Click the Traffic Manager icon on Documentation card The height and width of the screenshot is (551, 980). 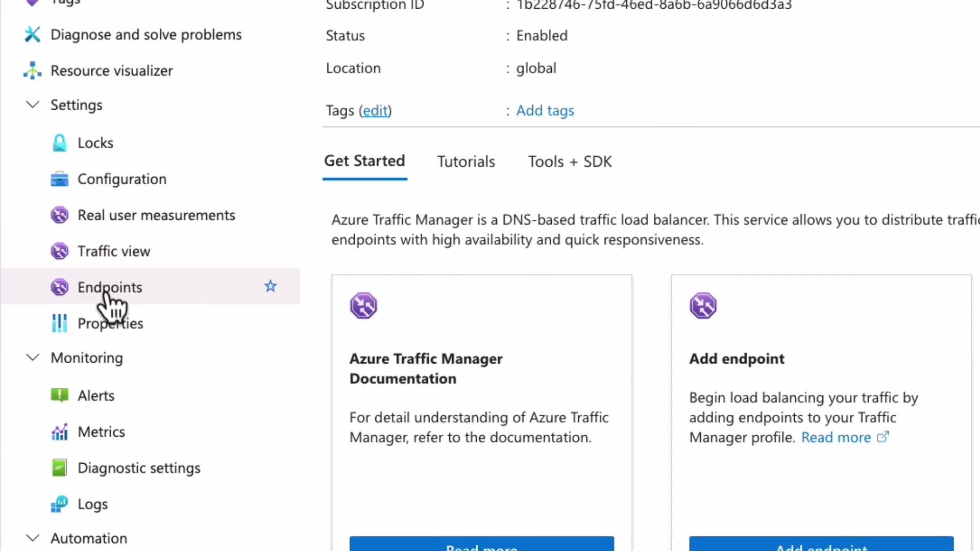pos(363,306)
